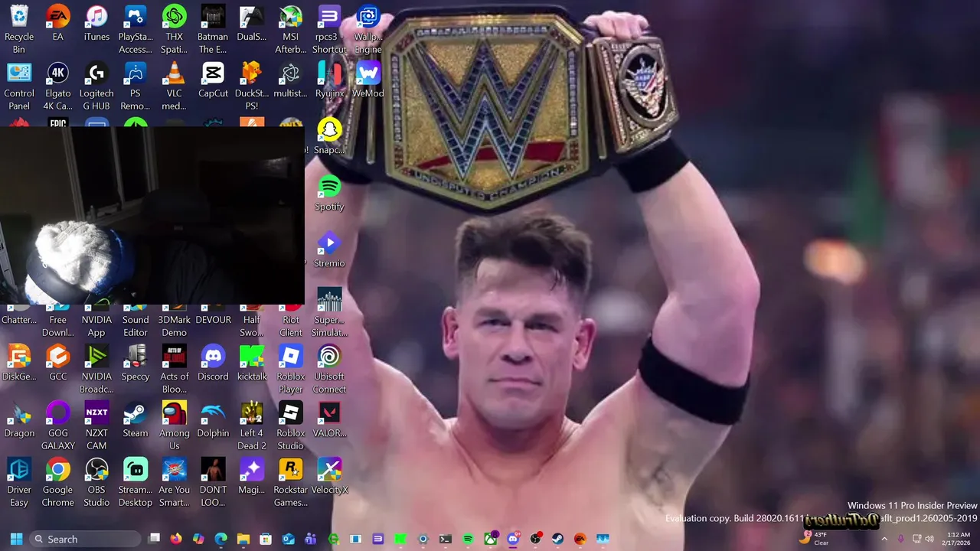The width and height of the screenshot is (980, 551).
Task: Open Roblox Player desktop shortcut
Action: (x=290, y=369)
